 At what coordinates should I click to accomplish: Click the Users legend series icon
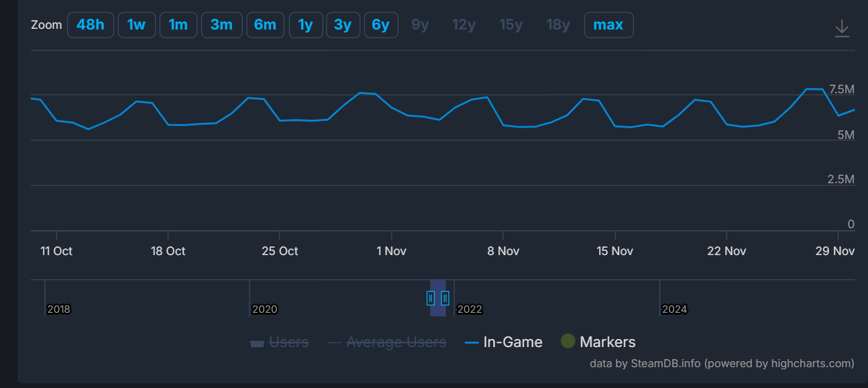pyautogui.click(x=256, y=343)
